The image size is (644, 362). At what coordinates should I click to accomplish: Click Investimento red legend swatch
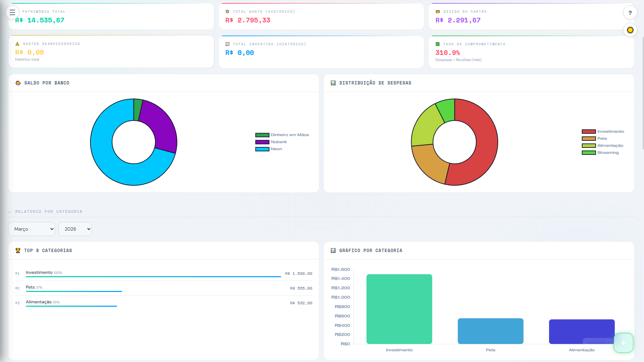[x=589, y=131]
